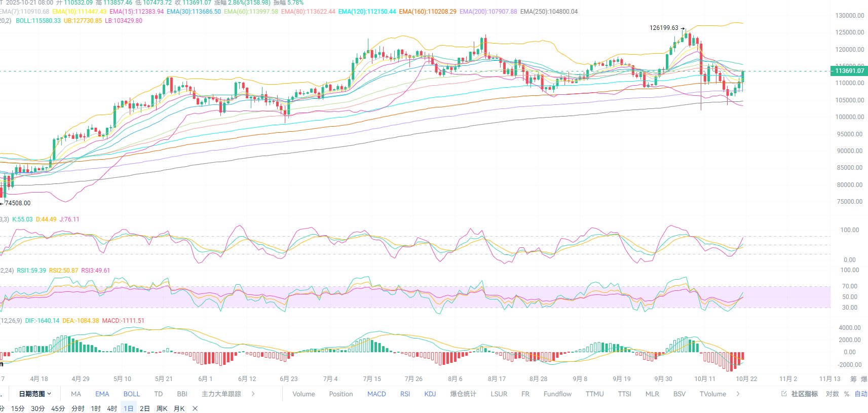Viewport: 868px width, 413px height.
Task: Click the 筹 chip distribution icon
Action: (853, 379)
